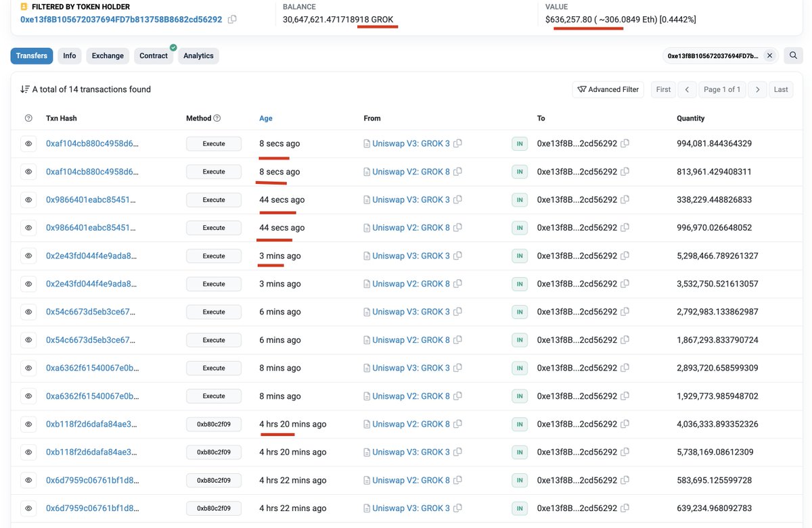Click the 30,647,621.471718918 GROK balance value
Image resolution: width=812 pixels, height=528 pixels.
click(338, 20)
